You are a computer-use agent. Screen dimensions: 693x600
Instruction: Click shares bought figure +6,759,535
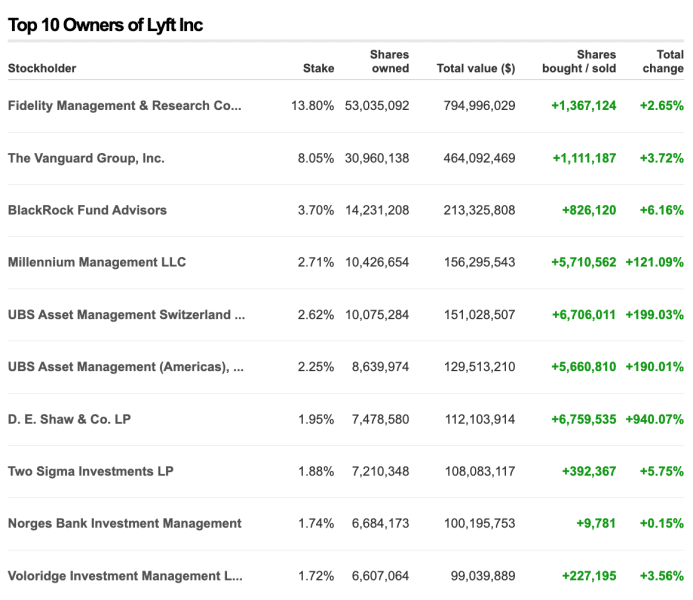(583, 419)
